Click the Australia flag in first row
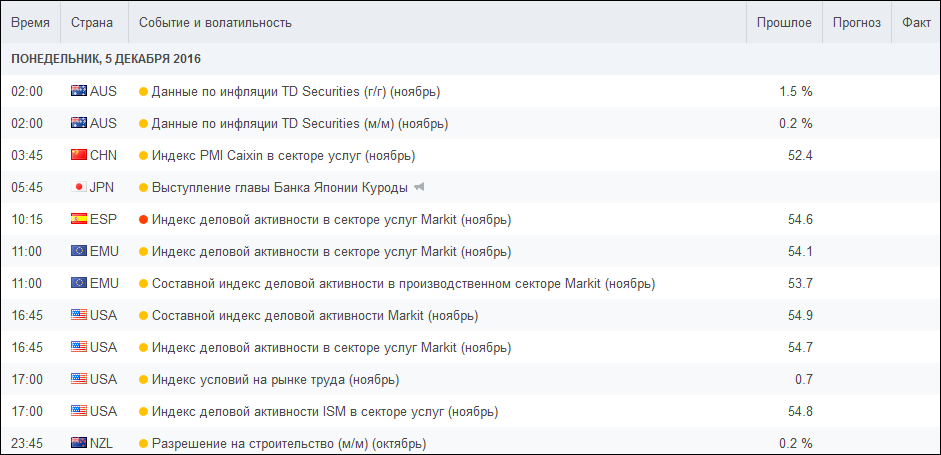The width and height of the screenshot is (941, 455). coord(78,92)
